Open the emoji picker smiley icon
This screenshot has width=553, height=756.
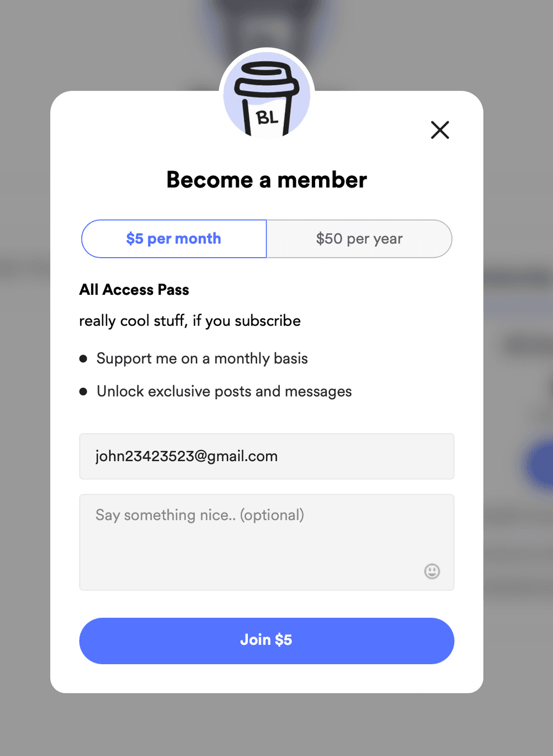point(432,571)
